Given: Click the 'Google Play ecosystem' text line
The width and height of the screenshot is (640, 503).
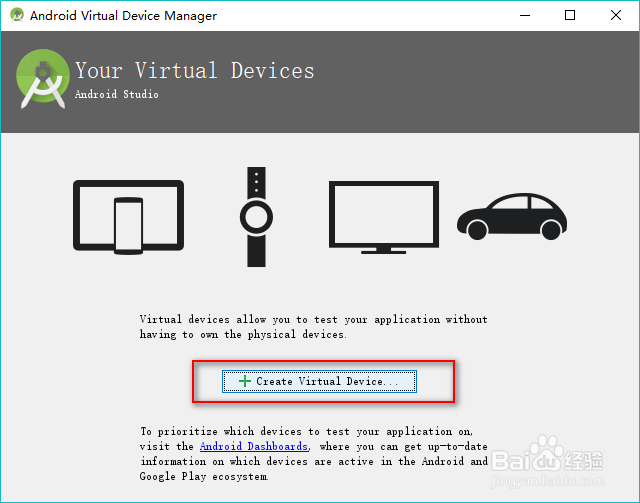Looking at the screenshot, I should 204,476.
